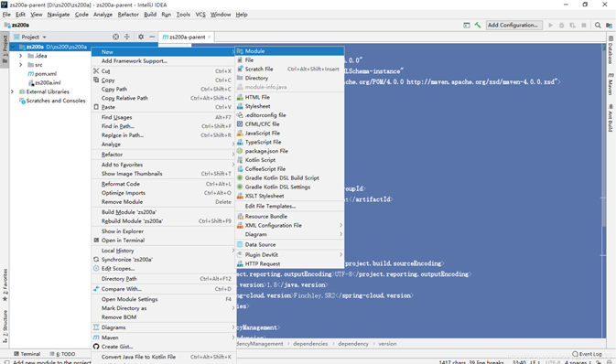Click the Build Project hammer icon
Viewport: 616px width, 364px height.
pyautogui.click(x=478, y=25)
